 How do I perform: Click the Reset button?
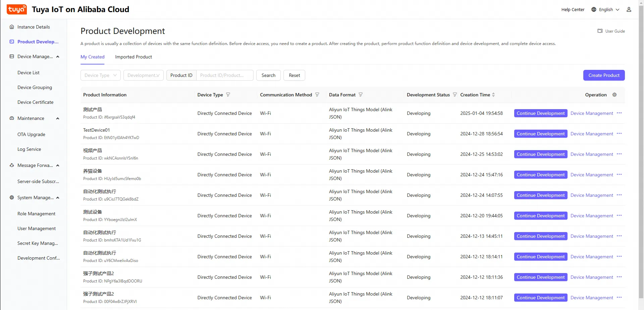point(294,75)
